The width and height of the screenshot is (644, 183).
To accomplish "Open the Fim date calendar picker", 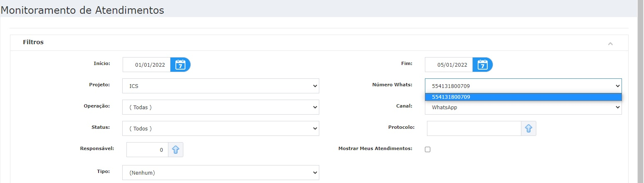I will (483, 65).
